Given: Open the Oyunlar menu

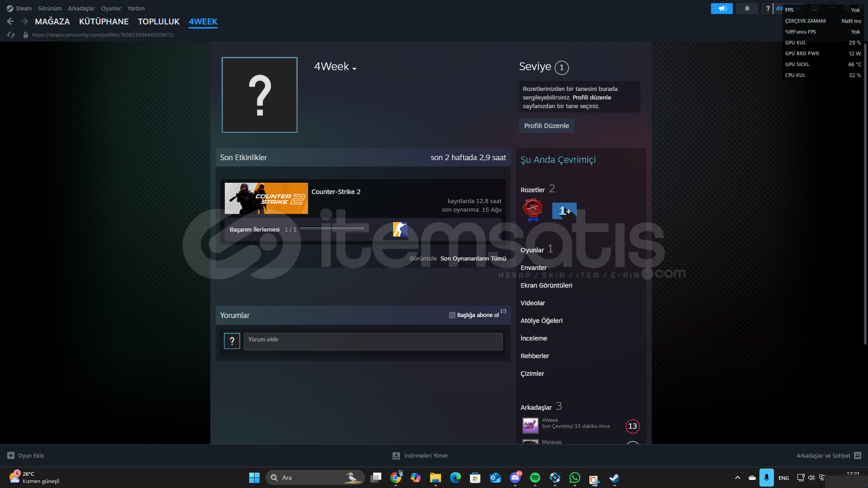Looking at the screenshot, I should (111, 9).
